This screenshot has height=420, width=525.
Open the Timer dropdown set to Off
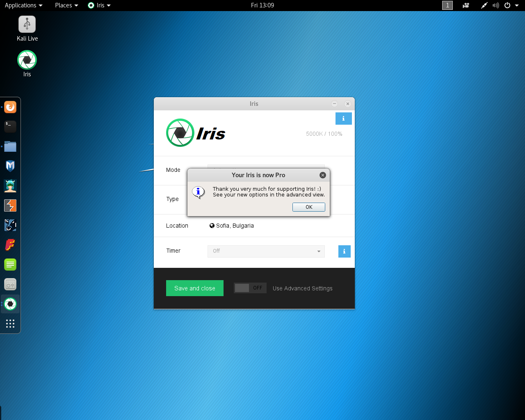(x=266, y=251)
